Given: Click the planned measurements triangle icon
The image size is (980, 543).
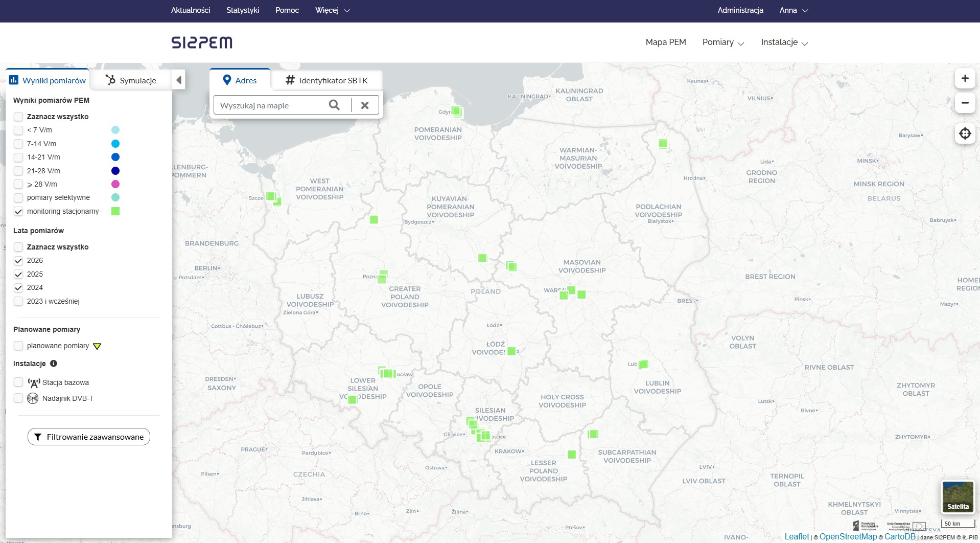Looking at the screenshot, I should (97, 346).
